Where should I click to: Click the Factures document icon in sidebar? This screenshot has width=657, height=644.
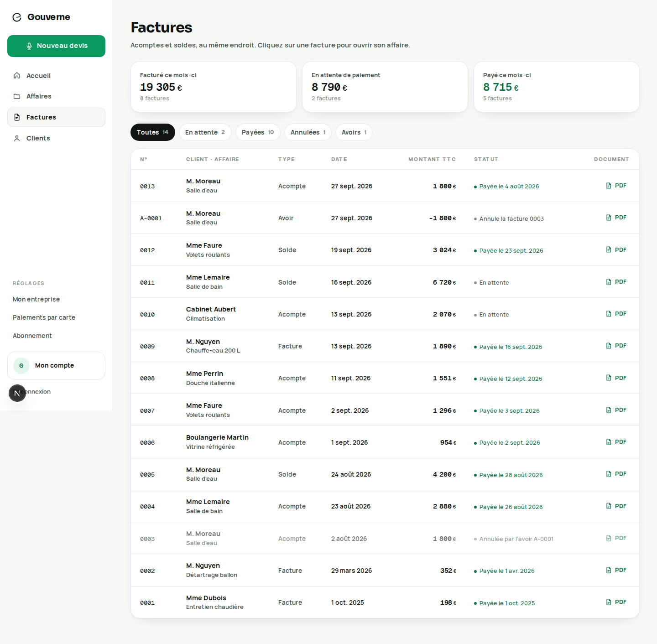pyautogui.click(x=17, y=117)
